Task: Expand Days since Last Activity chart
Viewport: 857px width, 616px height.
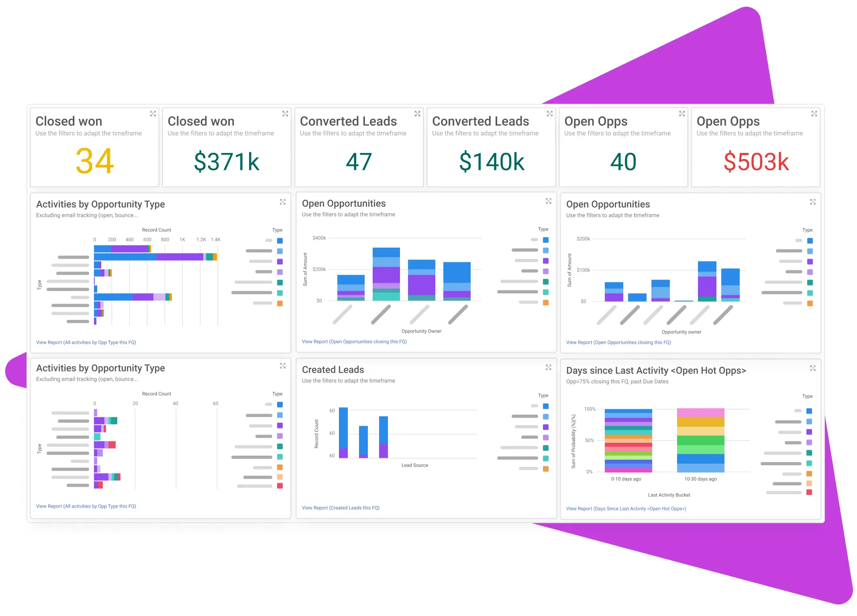Action: pyautogui.click(x=813, y=368)
